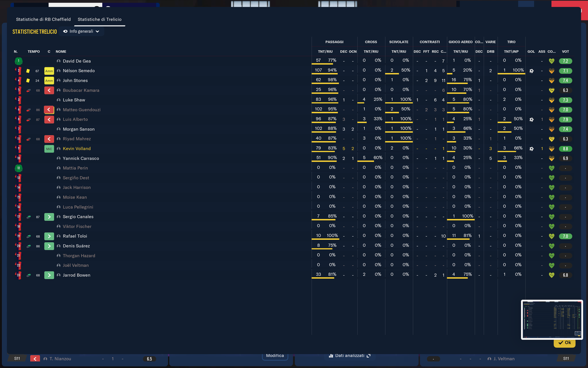Click the player icon beside David De Gea
Viewport: 588px width, 368px height.
point(59,61)
